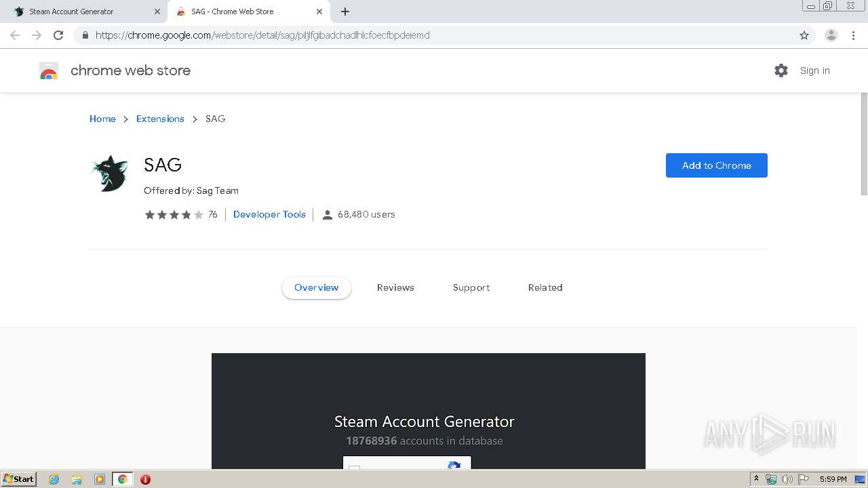Click the Steam Account Generator screenshot preview
This screenshot has height=488, width=868.
[x=429, y=411]
